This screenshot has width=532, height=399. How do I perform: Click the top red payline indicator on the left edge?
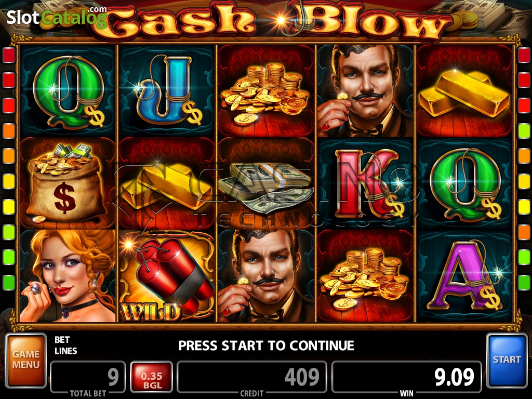[x=9, y=55]
